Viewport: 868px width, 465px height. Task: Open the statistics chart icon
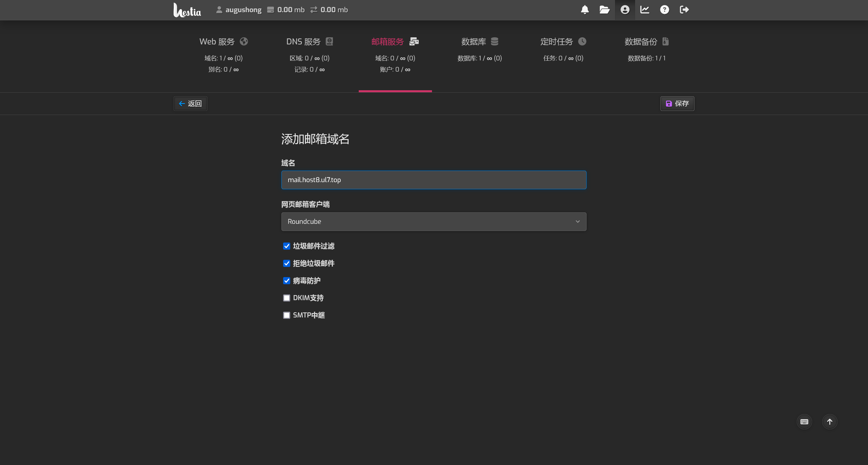click(645, 9)
